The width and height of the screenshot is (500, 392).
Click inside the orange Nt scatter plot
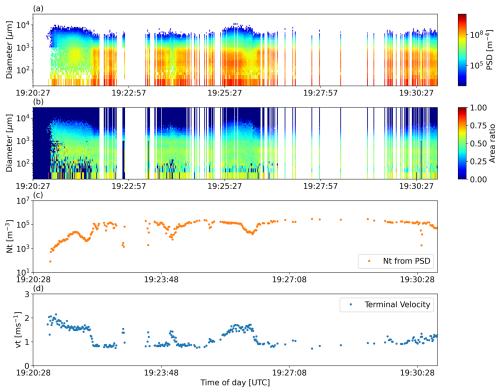[x=235, y=236]
